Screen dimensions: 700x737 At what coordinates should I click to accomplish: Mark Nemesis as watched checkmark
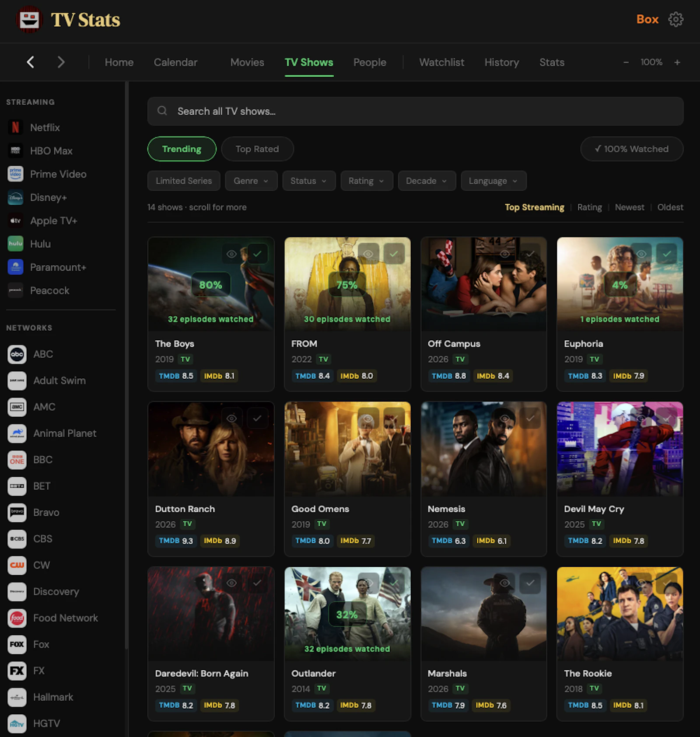[530, 419]
